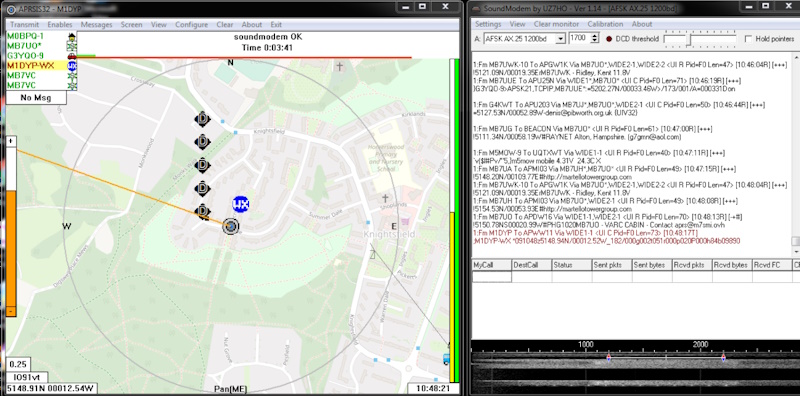Click the DestCall column header
The width and height of the screenshot is (800, 396).
tap(532, 265)
